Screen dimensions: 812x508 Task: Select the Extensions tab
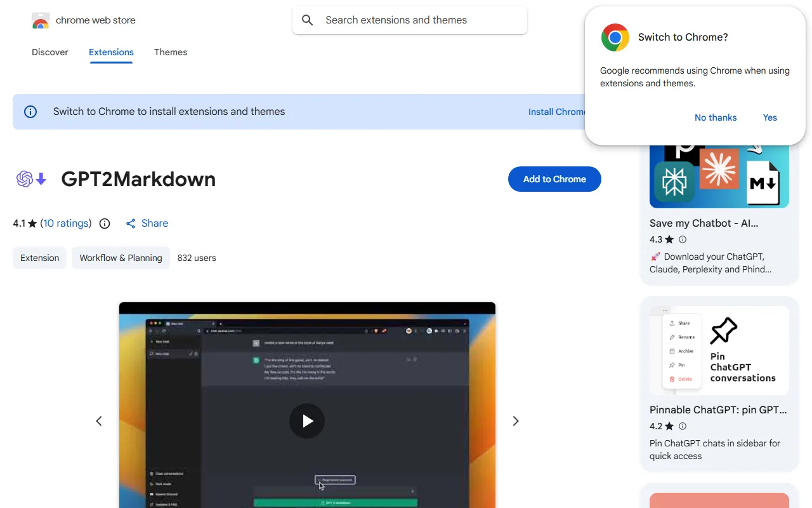tap(111, 52)
